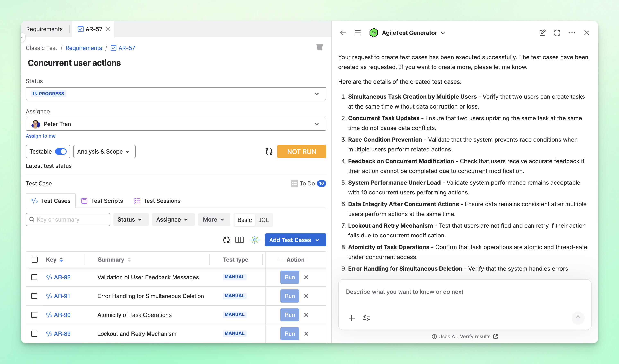Open chat settings sliders icon
619x364 pixels.
click(366, 318)
